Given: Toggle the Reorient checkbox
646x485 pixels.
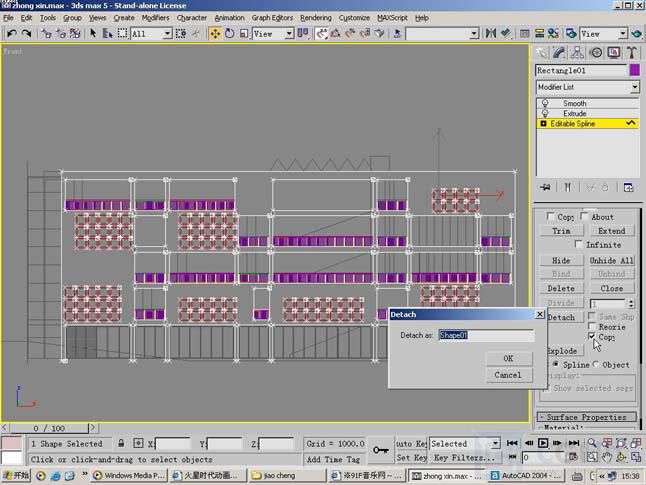Looking at the screenshot, I should pos(592,326).
